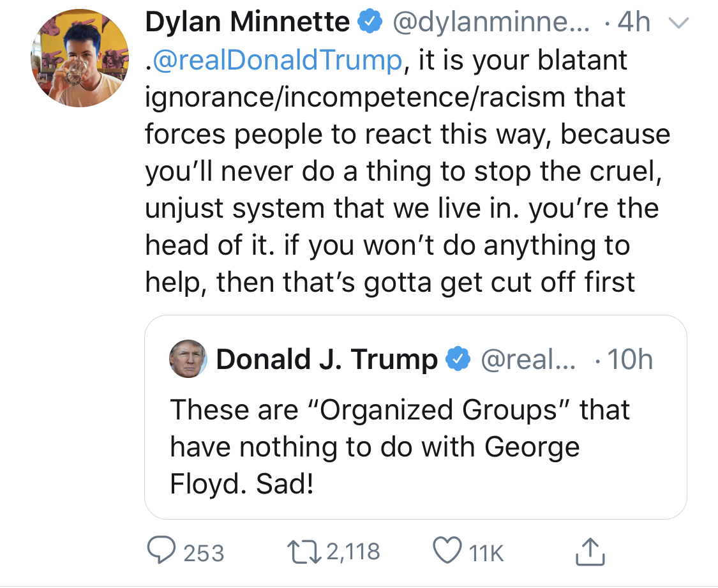
Task: Click Dylan Minnette's verified badge
Action: click(370, 22)
